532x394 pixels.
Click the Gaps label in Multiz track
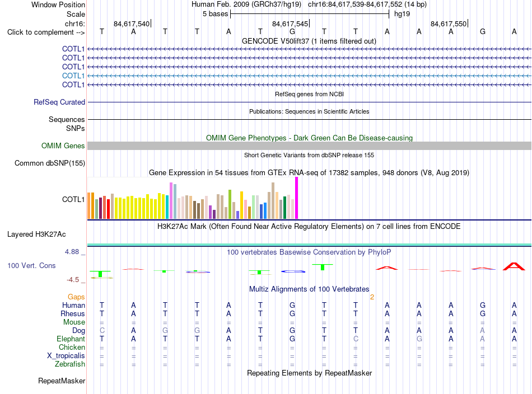pos(76,297)
